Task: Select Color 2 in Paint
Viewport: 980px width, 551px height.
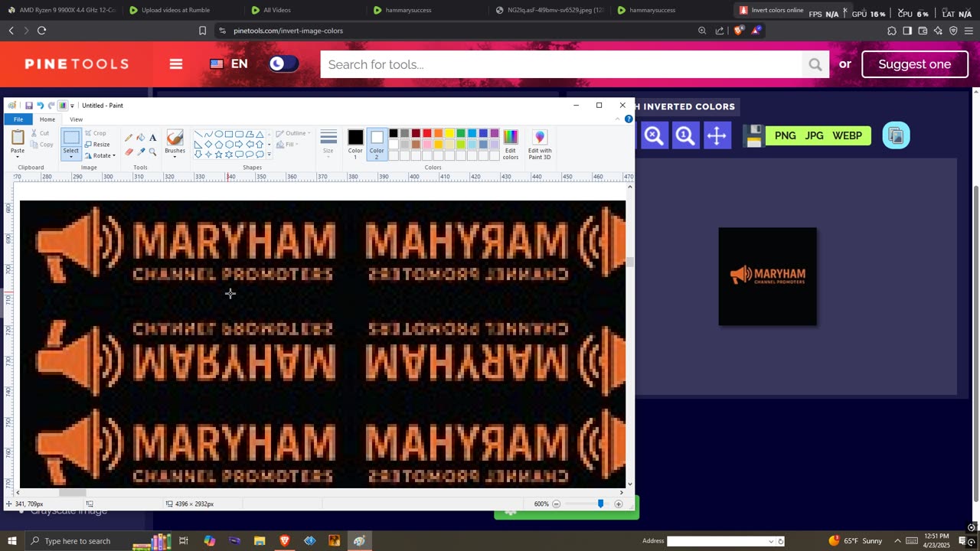Action: [377, 144]
